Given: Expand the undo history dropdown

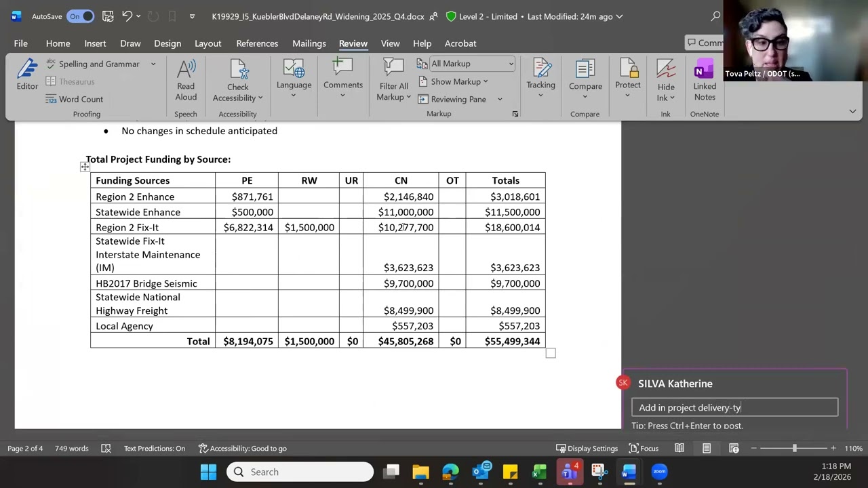Looking at the screenshot, I should pyautogui.click(x=139, y=16).
